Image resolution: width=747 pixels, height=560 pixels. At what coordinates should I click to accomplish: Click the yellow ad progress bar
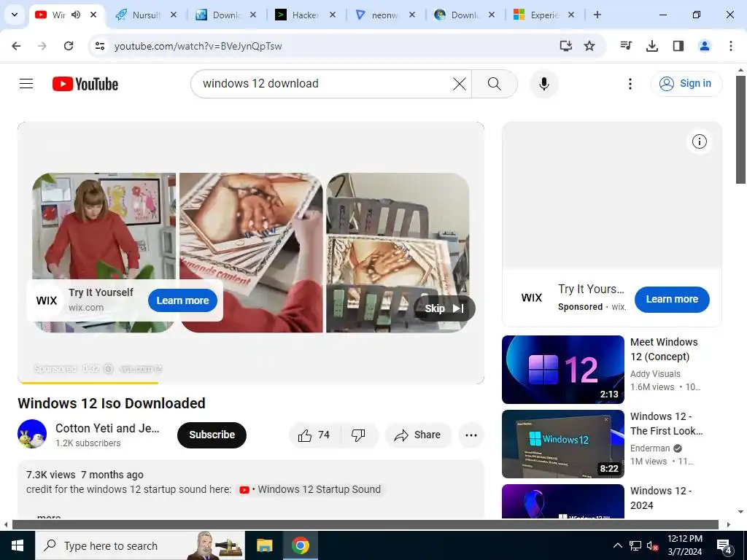(88, 382)
